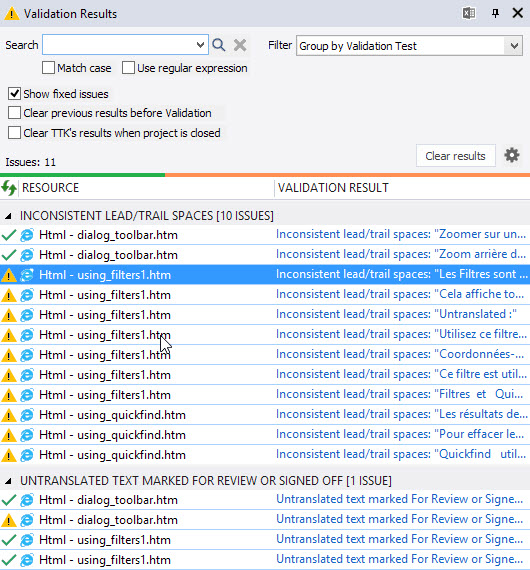
Task: Click the Clear results button
Action: click(x=455, y=156)
